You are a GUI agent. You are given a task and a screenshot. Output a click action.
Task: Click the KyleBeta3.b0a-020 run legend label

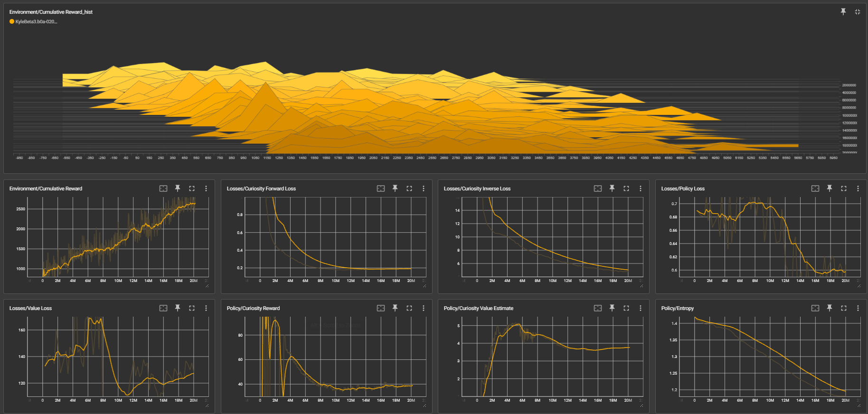36,22
